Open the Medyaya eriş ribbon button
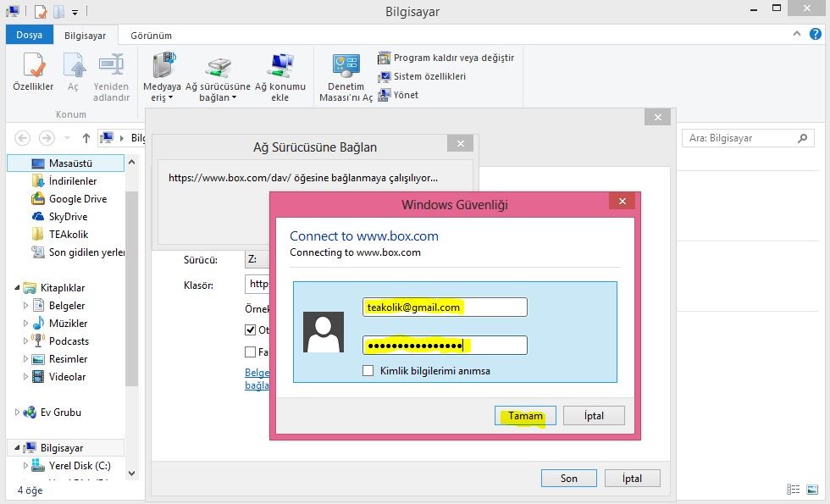The height and width of the screenshot is (504, 830). [162, 77]
